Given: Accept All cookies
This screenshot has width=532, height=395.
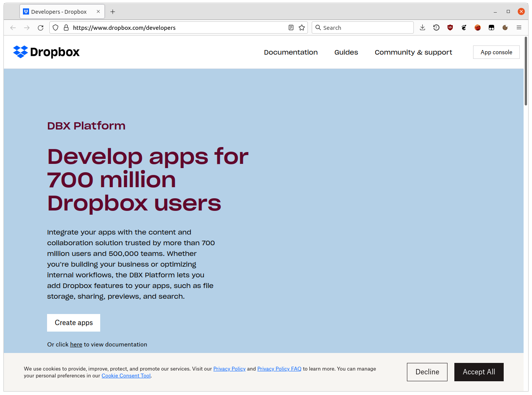Looking at the screenshot, I should click(479, 372).
